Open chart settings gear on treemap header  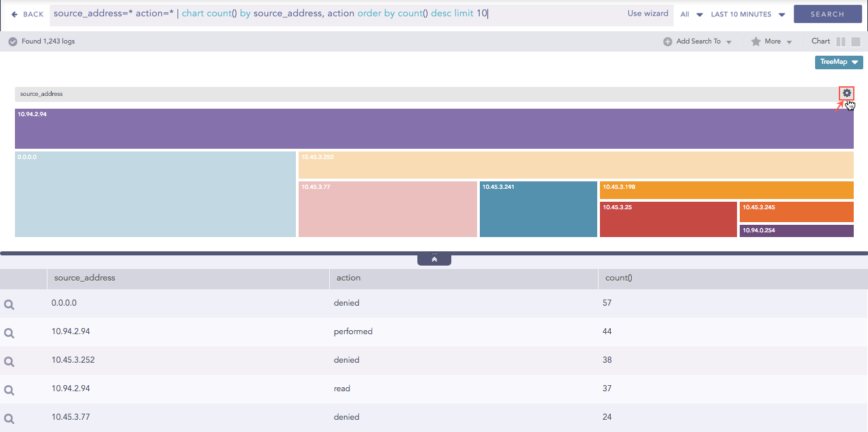click(x=846, y=93)
